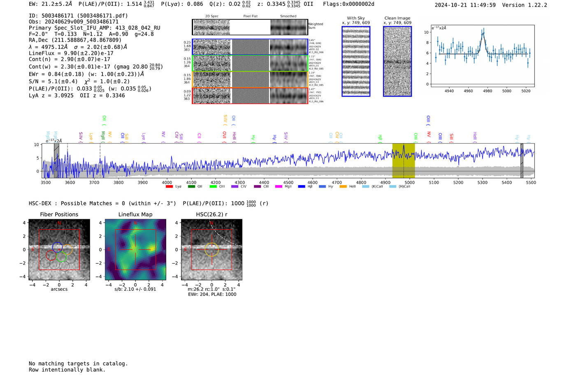Click the yellow aperture circle in HSC image
The height and width of the screenshot is (392, 576).
coord(211,250)
